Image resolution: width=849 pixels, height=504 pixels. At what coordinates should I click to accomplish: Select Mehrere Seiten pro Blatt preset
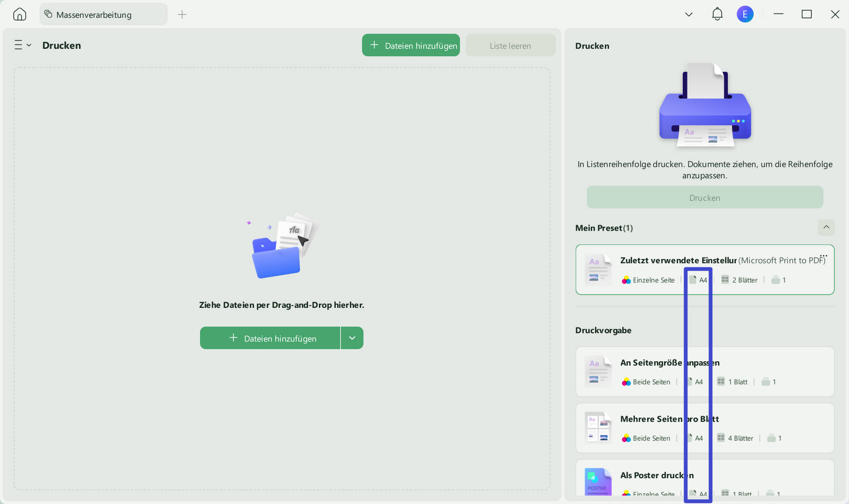[705, 428]
